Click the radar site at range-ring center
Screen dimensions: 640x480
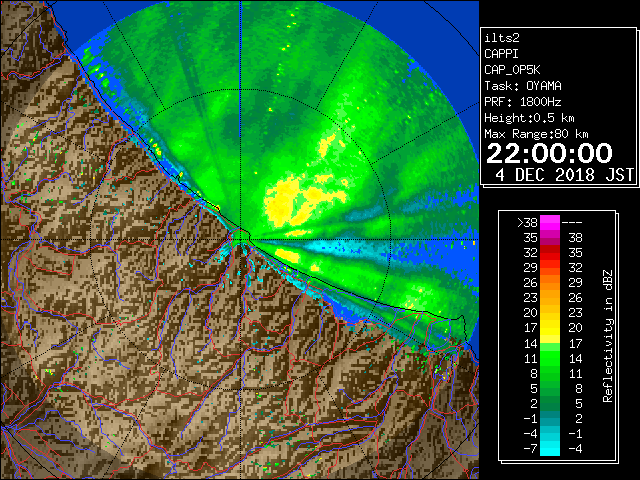pyautogui.click(x=241, y=238)
